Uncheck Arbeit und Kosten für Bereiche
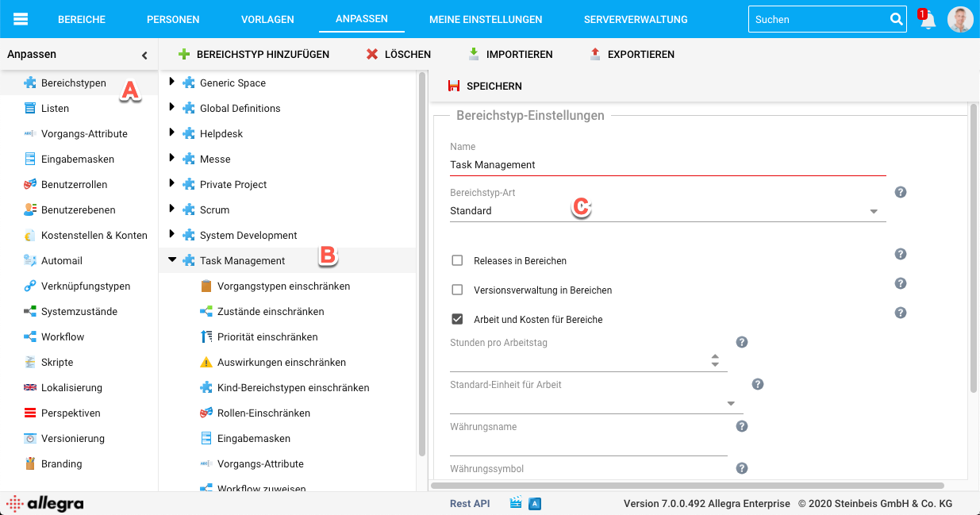Image resolution: width=980 pixels, height=515 pixels. tap(457, 319)
